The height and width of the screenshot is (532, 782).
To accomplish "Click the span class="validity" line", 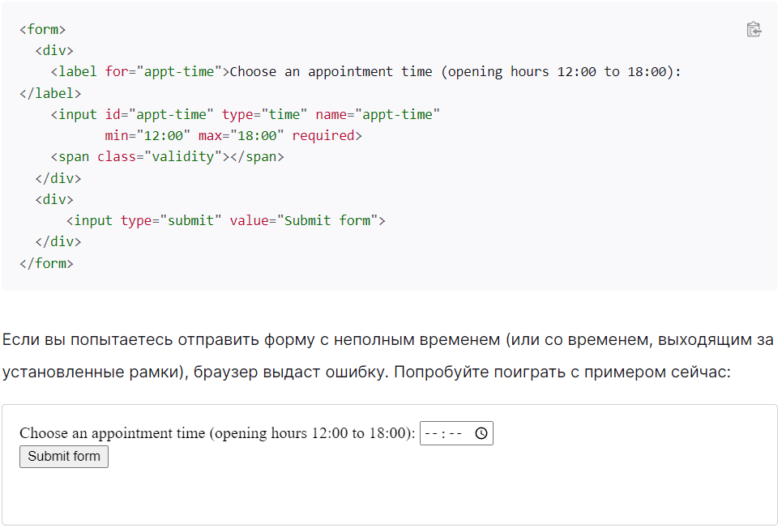I will [167, 157].
